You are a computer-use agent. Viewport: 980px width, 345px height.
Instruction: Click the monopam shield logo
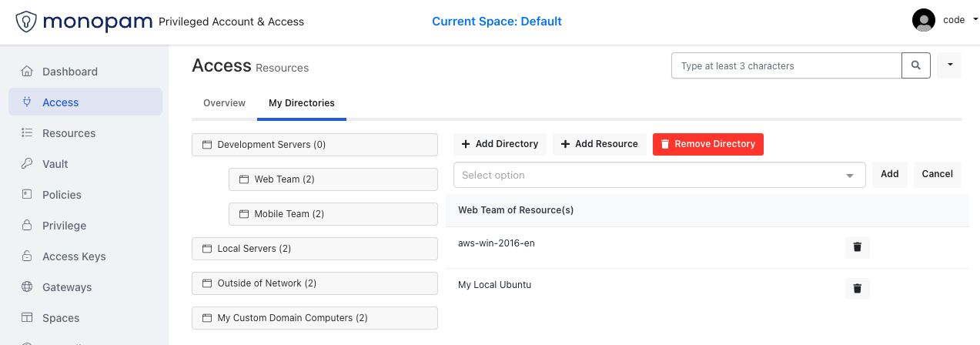[26, 22]
